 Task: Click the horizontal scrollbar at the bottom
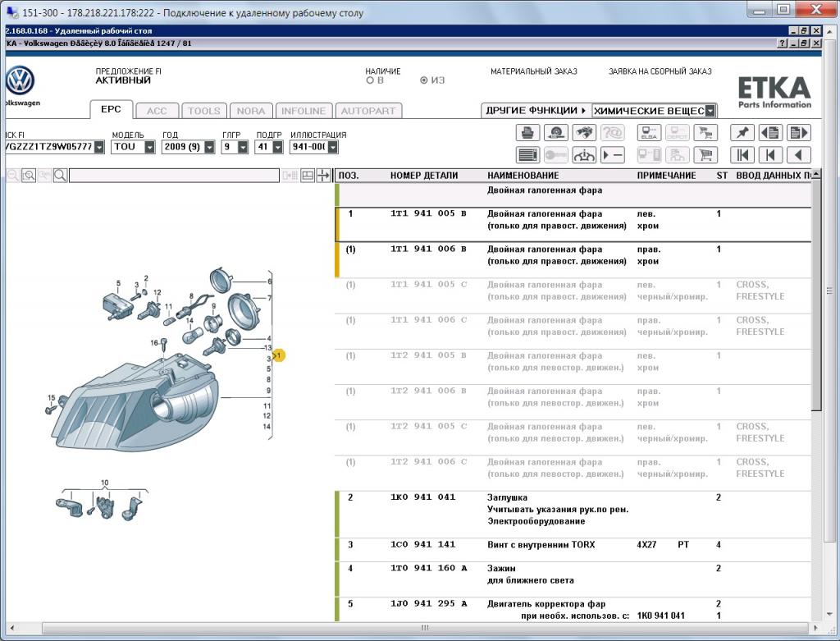(x=424, y=628)
